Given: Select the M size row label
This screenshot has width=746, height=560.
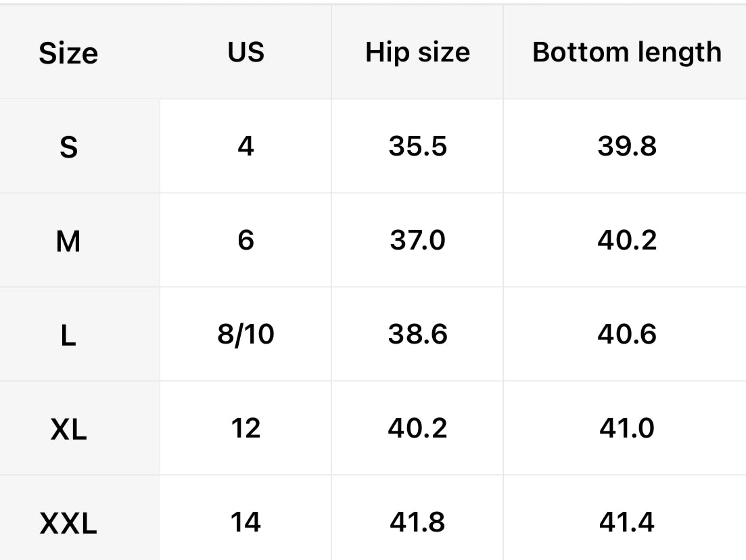Looking at the screenshot, I should [68, 240].
